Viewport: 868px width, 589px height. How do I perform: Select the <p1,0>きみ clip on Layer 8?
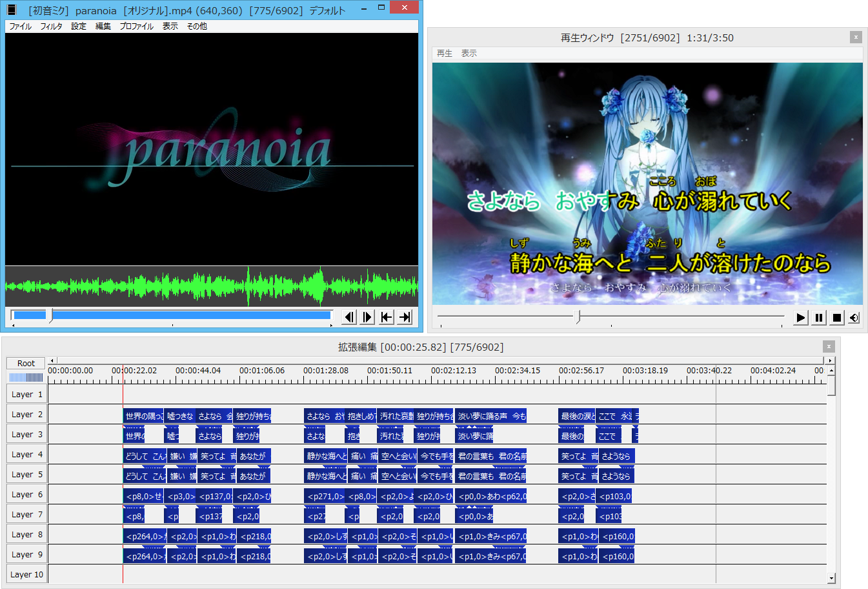point(490,536)
